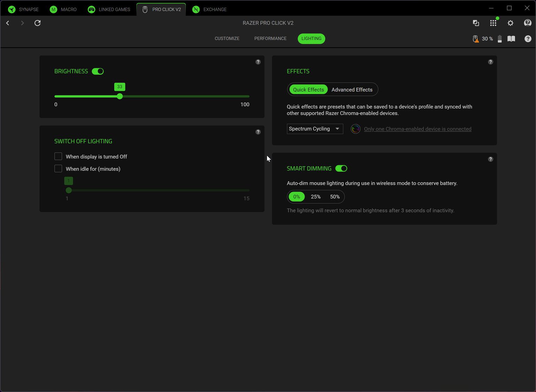Click the Pro Click V2 mouse icon
The height and width of the screenshot is (392, 536).
coord(145,9)
